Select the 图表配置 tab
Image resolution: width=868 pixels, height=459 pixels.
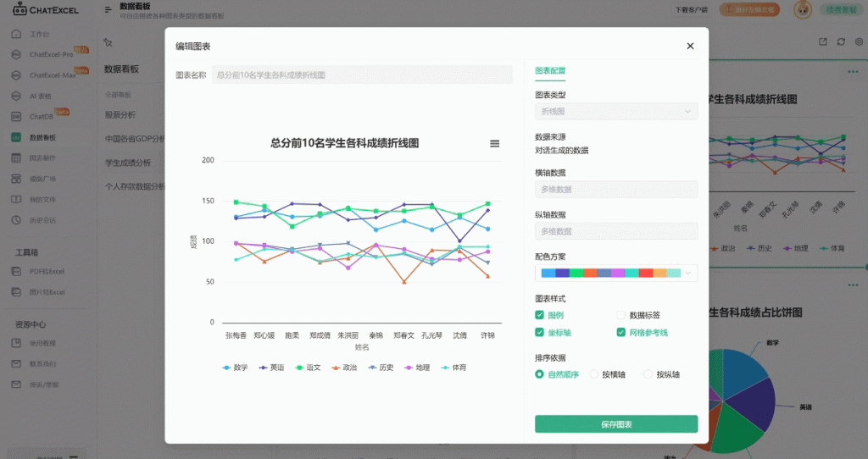pyautogui.click(x=550, y=70)
